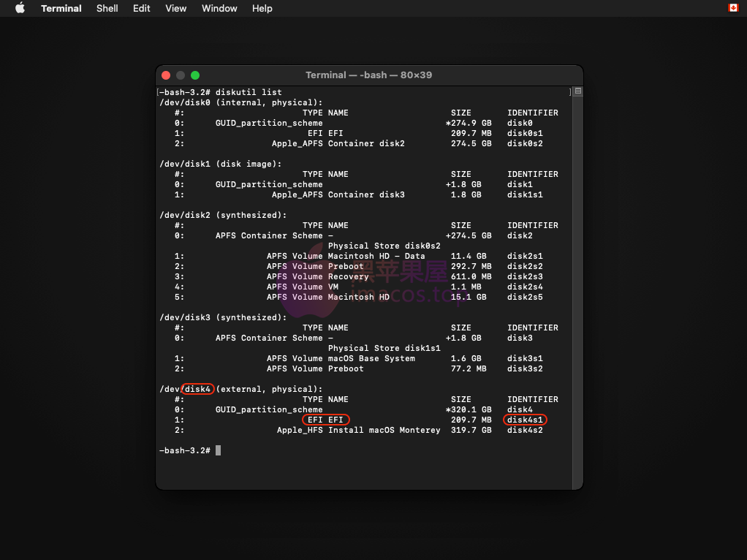Click the "VM" volume name
747x560 pixels.
pyautogui.click(x=333, y=287)
